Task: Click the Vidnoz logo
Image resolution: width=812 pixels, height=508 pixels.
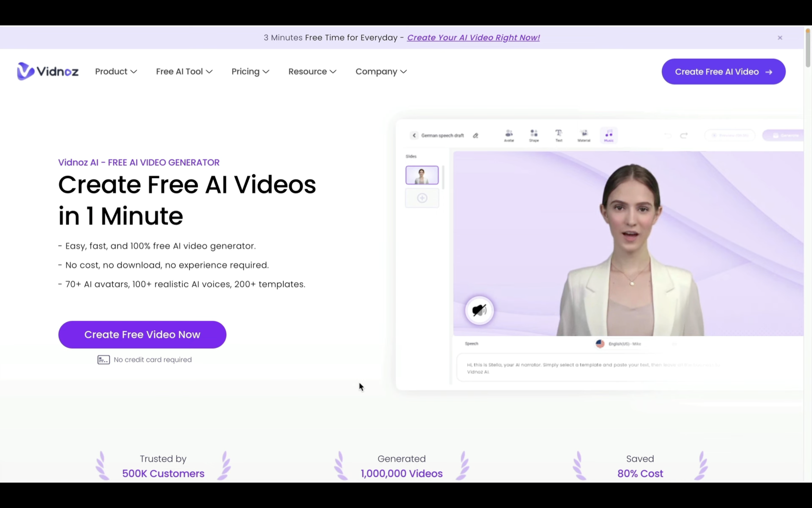Action: (x=48, y=71)
